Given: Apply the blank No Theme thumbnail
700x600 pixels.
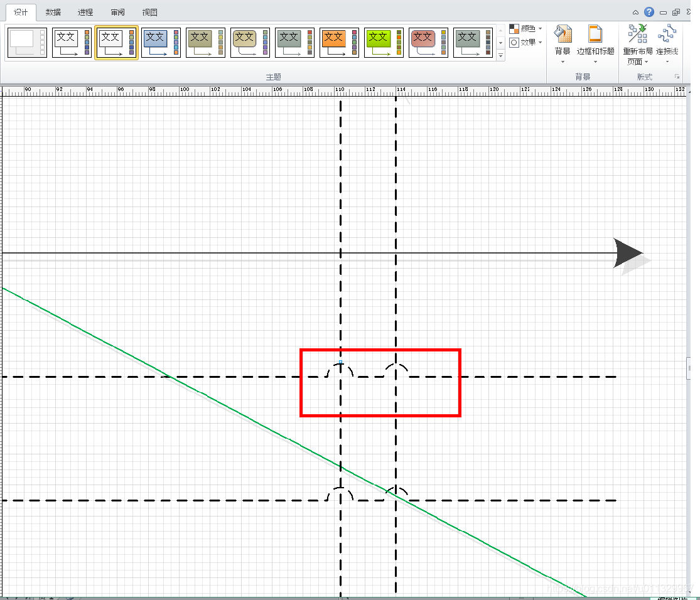Looking at the screenshot, I should pyautogui.click(x=27, y=43).
